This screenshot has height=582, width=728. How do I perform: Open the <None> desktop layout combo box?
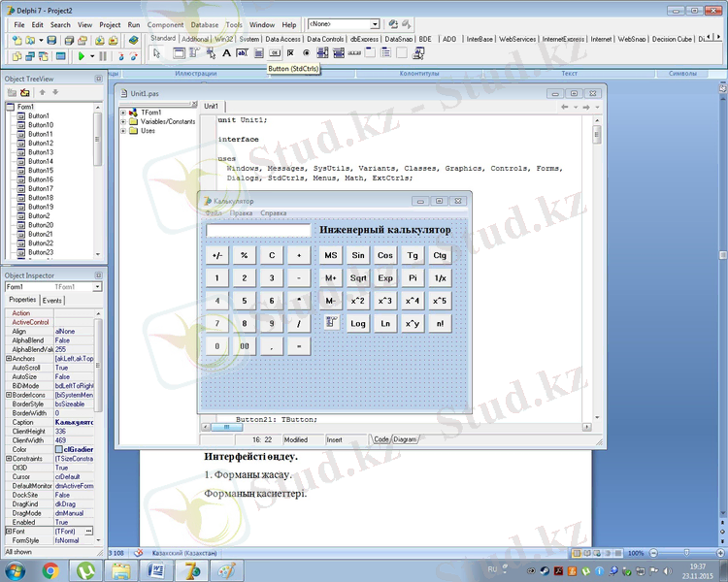click(x=344, y=24)
